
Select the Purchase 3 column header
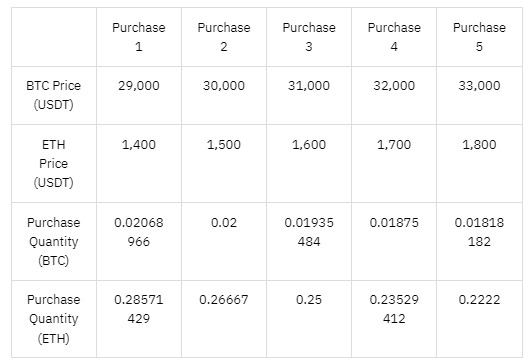pyautogui.click(x=309, y=37)
